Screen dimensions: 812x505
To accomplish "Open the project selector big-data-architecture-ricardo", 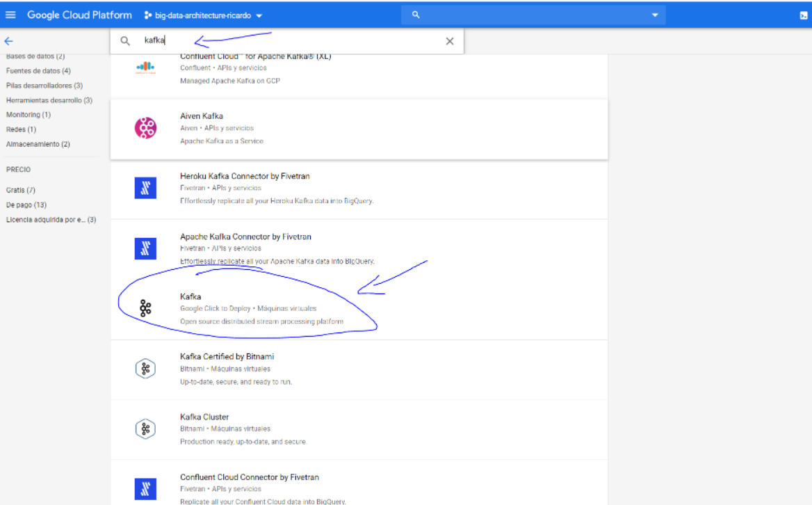I will (203, 15).
